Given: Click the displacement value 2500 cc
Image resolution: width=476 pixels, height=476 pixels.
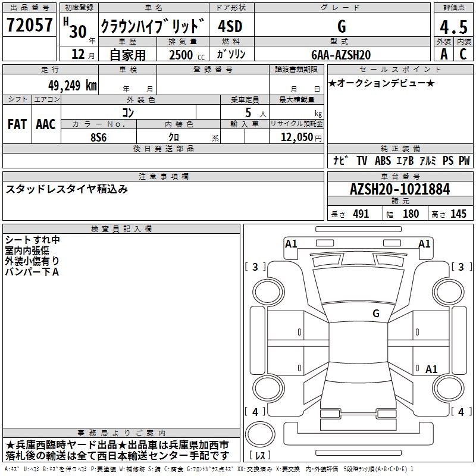Looking at the screenshot, I should pos(187,55).
